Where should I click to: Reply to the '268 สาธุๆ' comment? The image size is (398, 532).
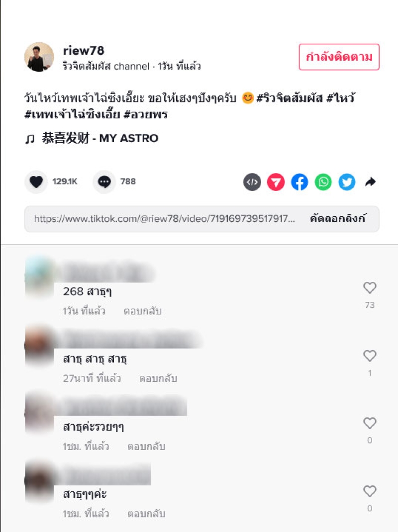tap(143, 311)
